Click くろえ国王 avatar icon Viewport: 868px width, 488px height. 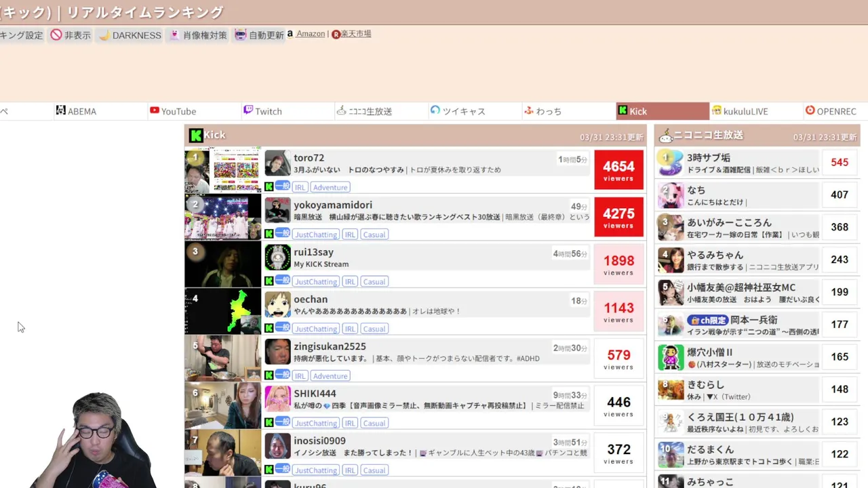[670, 422]
